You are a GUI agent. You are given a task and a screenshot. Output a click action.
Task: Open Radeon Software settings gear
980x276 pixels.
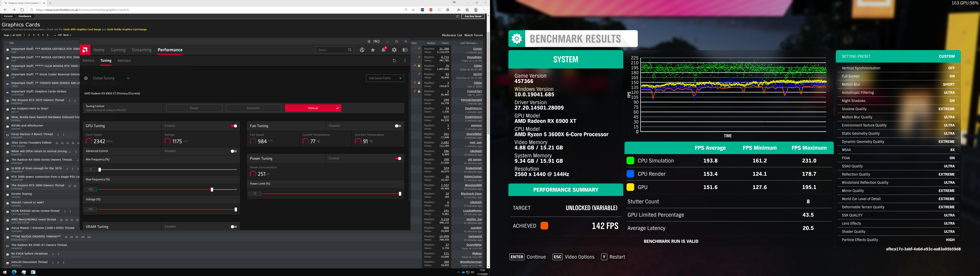tap(394, 50)
